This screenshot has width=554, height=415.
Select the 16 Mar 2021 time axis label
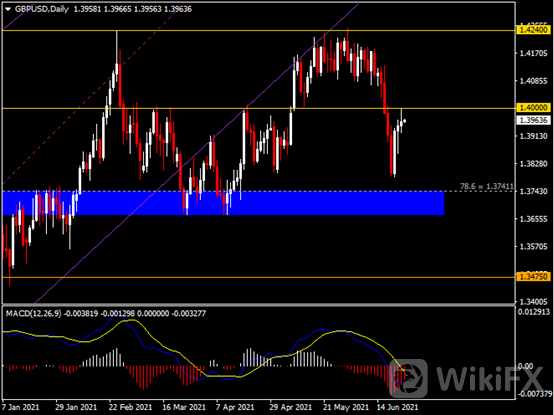184,407
